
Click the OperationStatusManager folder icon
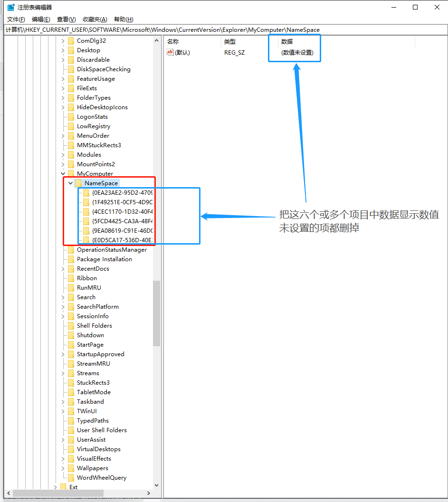point(71,250)
